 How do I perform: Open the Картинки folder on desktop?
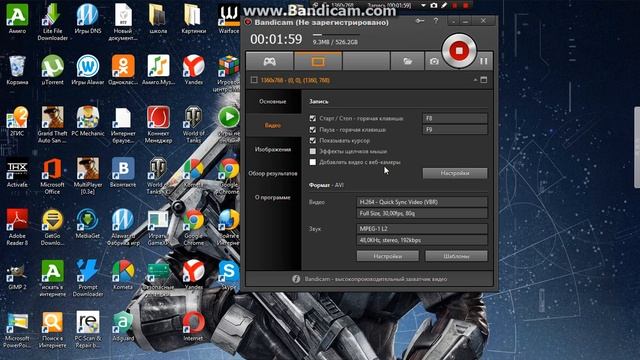[193, 18]
